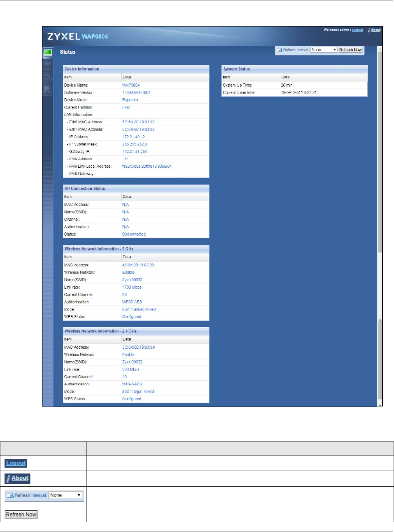The image size is (394, 532).
Task: Click Status page title
Action: [68, 52]
